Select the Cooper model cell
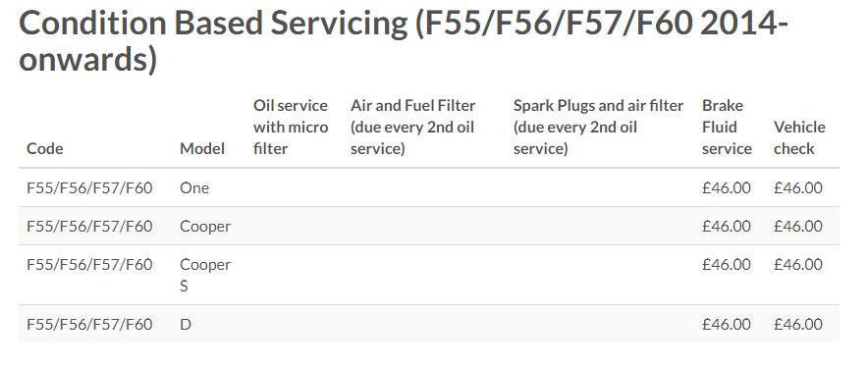The width and height of the screenshot is (868, 367). pyautogui.click(x=205, y=227)
